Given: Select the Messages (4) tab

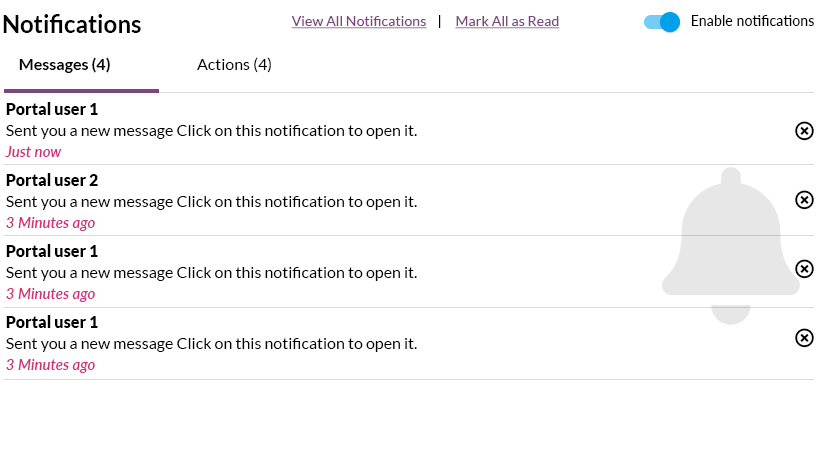Looking at the screenshot, I should (64, 64).
